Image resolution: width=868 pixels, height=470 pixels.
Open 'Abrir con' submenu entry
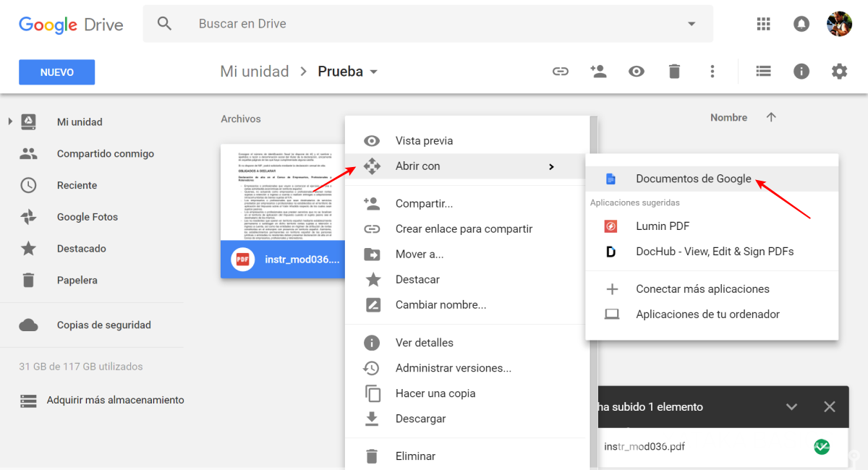tap(420, 166)
